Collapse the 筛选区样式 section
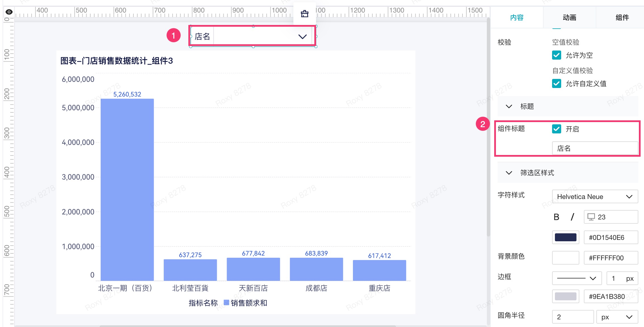This screenshot has width=644, height=327. (x=509, y=173)
